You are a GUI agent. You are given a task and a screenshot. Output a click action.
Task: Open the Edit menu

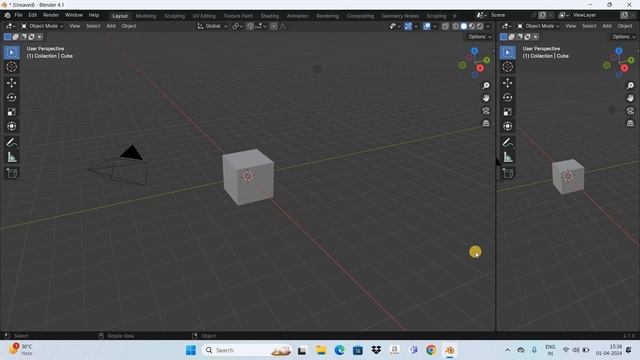click(33, 15)
